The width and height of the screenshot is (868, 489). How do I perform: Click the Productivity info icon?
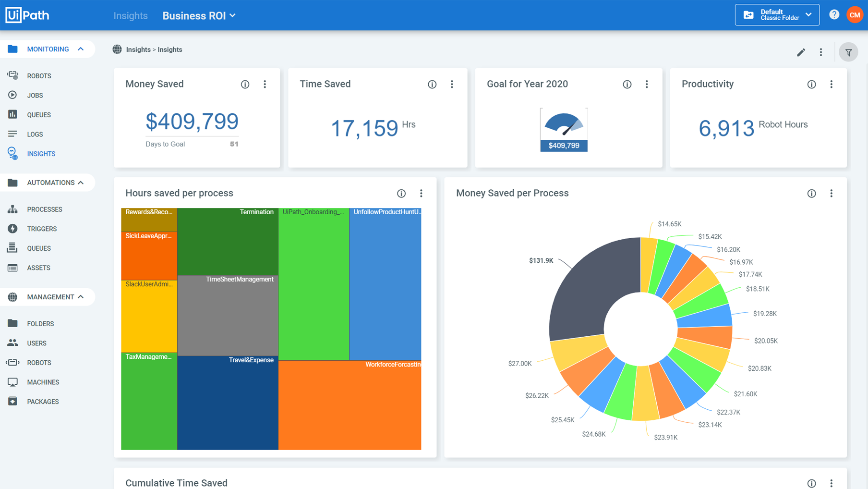[811, 85]
